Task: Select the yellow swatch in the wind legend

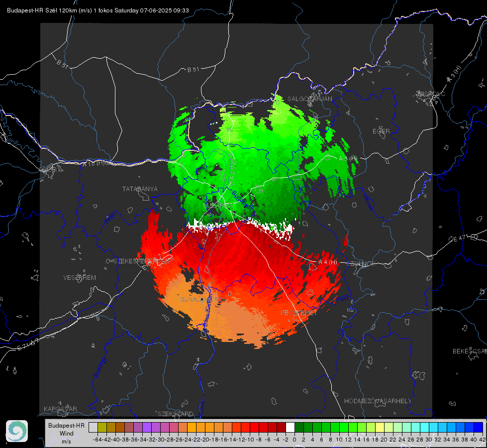Action: [380, 427]
